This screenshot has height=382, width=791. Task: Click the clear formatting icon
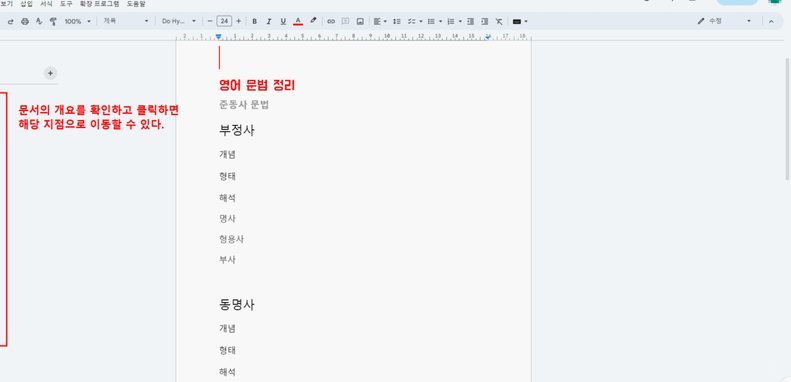pyautogui.click(x=498, y=21)
